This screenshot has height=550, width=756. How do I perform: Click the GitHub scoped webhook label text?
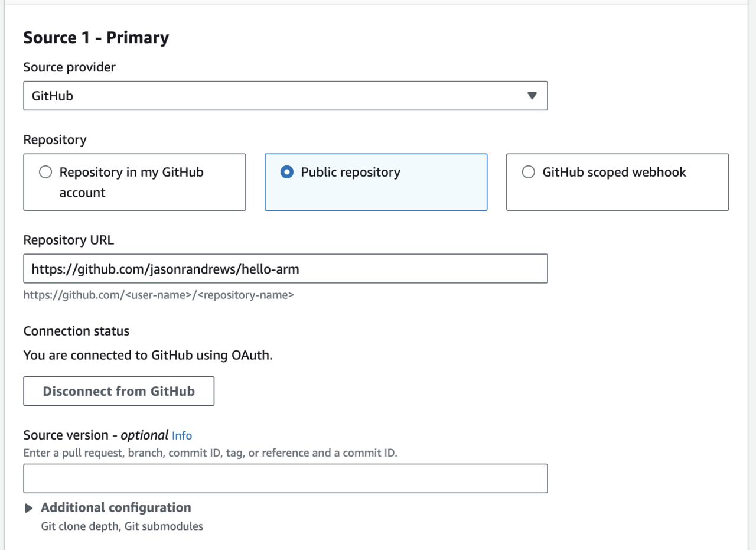(614, 173)
